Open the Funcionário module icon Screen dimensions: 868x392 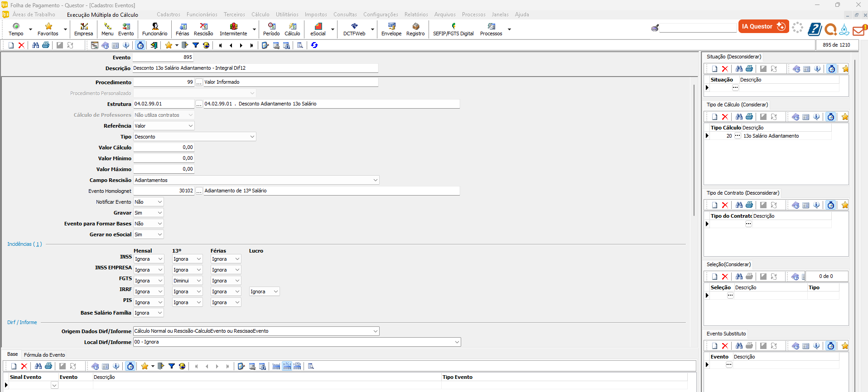[x=154, y=29]
